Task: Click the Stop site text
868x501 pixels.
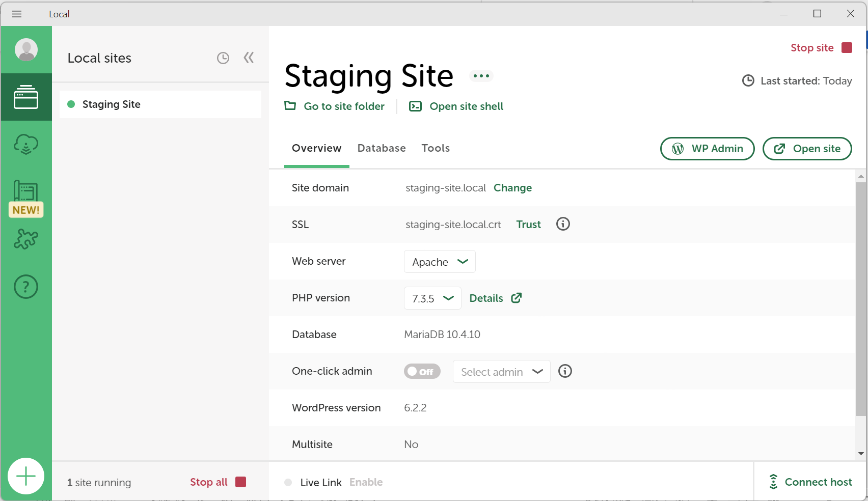Action: coord(812,48)
